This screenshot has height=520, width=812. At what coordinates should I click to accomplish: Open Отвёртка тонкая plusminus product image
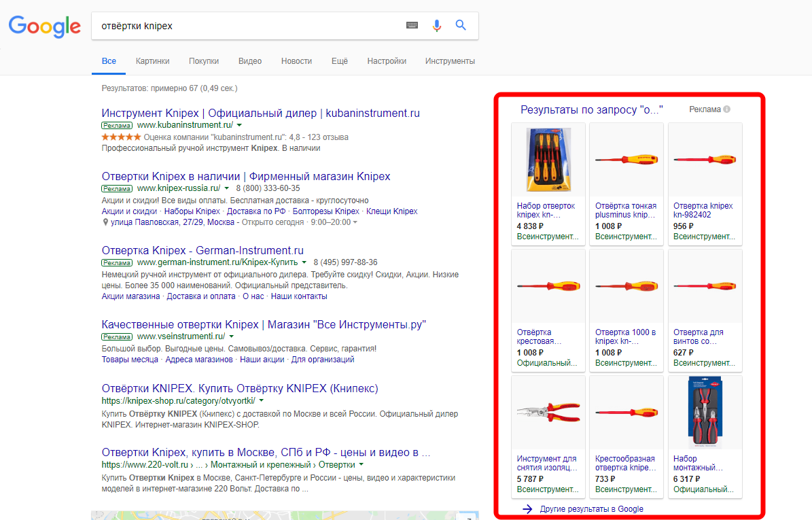626,160
